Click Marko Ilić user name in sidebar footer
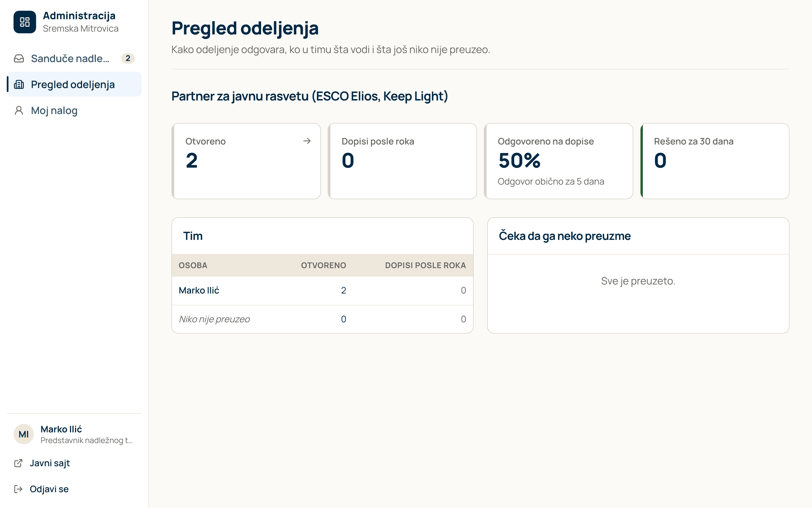This screenshot has width=812, height=508. tap(61, 429)
